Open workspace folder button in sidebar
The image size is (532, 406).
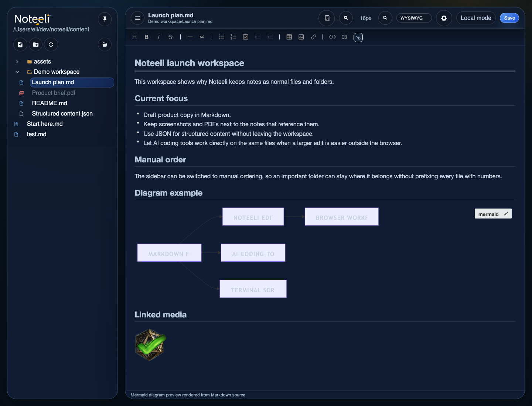coord(105,45)
